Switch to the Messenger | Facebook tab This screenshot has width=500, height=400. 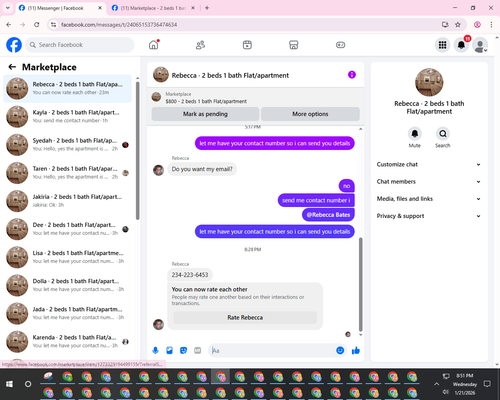point(60,8)
